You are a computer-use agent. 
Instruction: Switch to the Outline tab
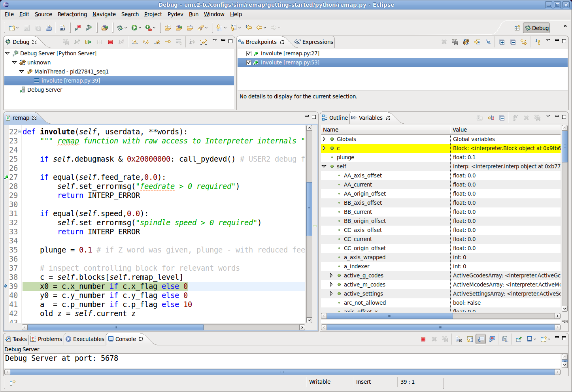click(x=338, y=117)
